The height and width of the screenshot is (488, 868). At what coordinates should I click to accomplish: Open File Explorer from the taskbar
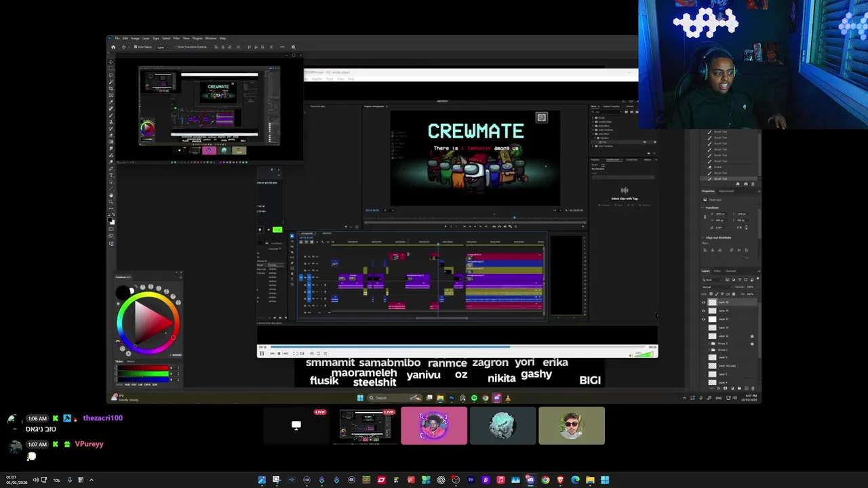click(590, 480)
